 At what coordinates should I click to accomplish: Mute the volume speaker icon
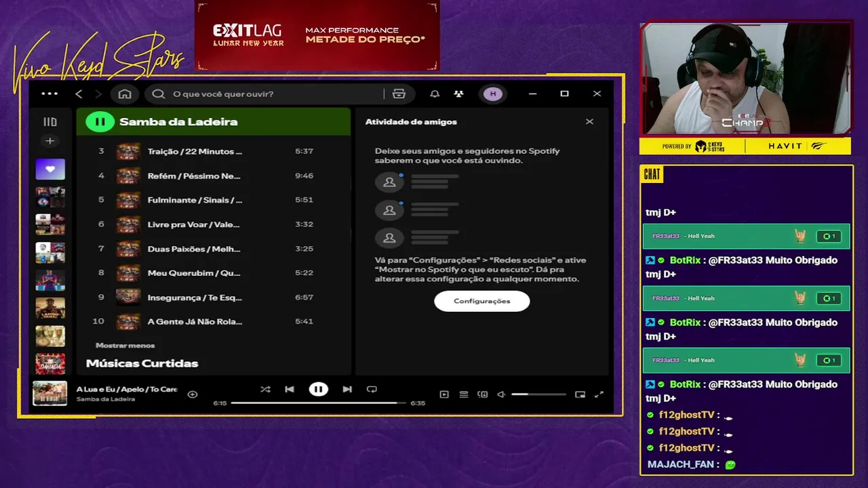(501, 394)
